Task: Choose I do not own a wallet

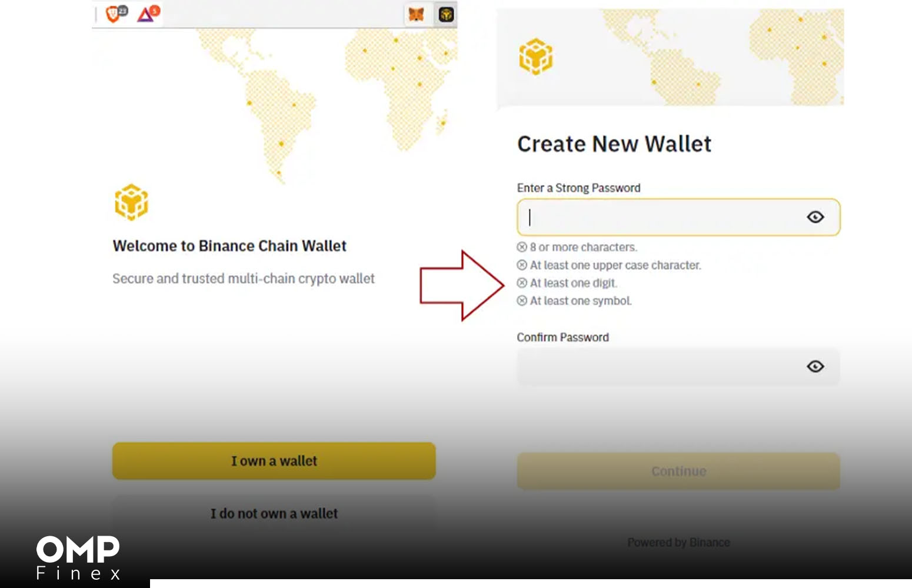Action: pyautogui.click(x=274, y=513)
